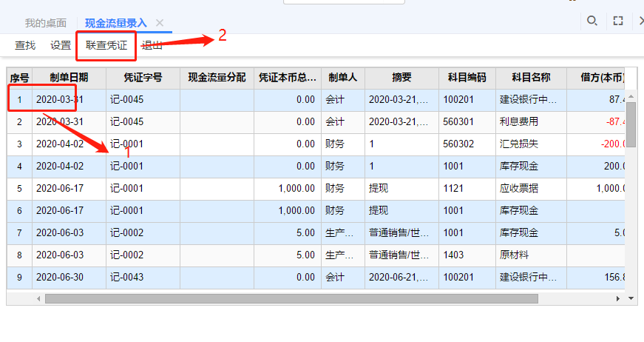Click the search magnifier icon

592,21
